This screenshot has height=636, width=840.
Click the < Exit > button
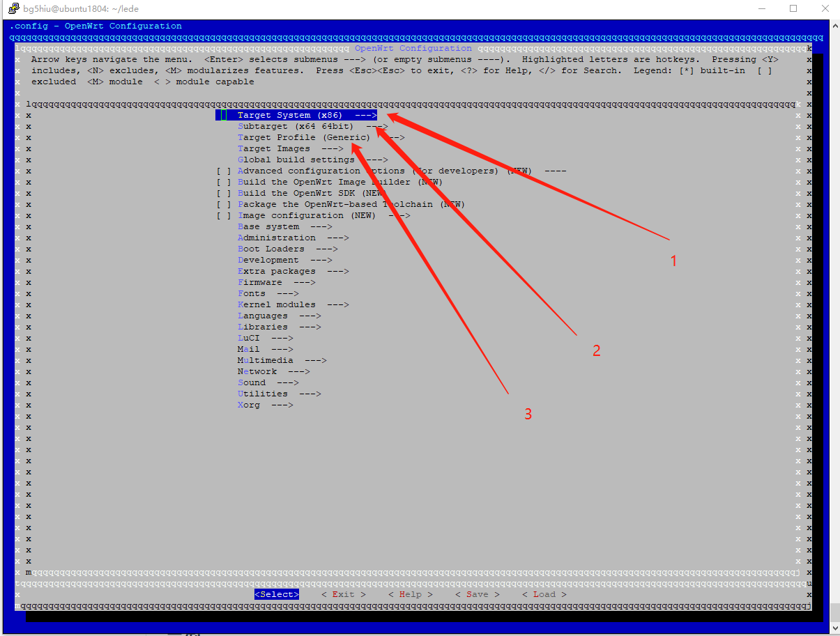pyautogui.click(x=344, y=595)
